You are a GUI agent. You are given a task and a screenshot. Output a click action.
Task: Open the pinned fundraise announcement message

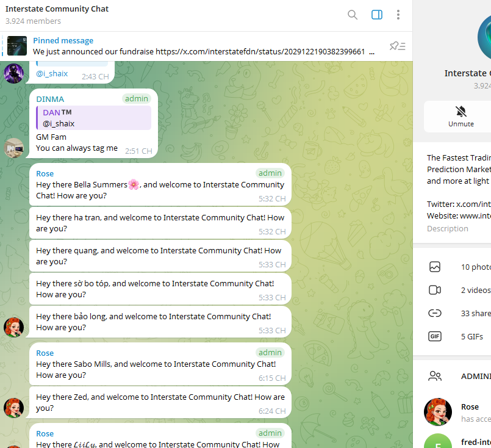click(x=204, y=46)
